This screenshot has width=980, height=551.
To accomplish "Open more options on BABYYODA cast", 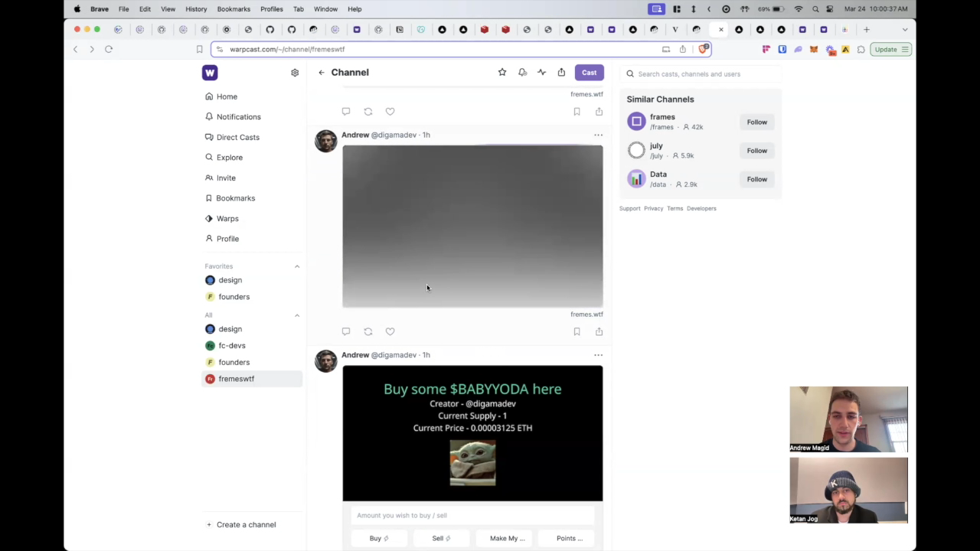I will 599,355.
